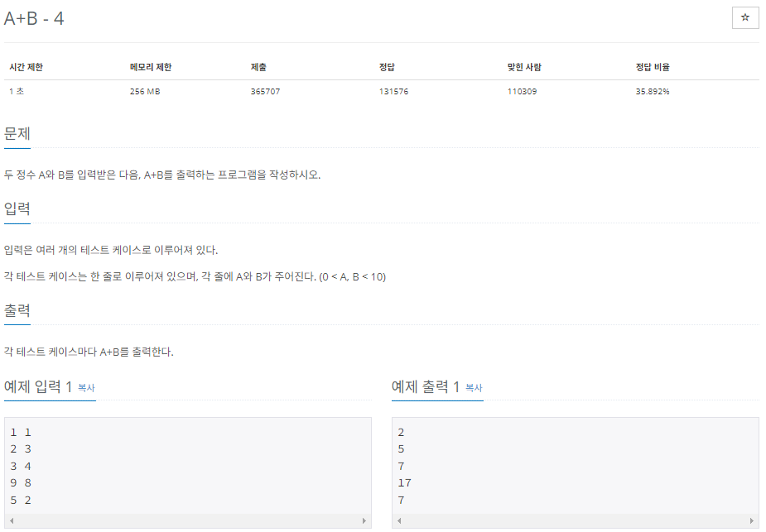
Task: Click the 예제 입력 1 heading
Action: pyautogui.click(x=38, y=387)
